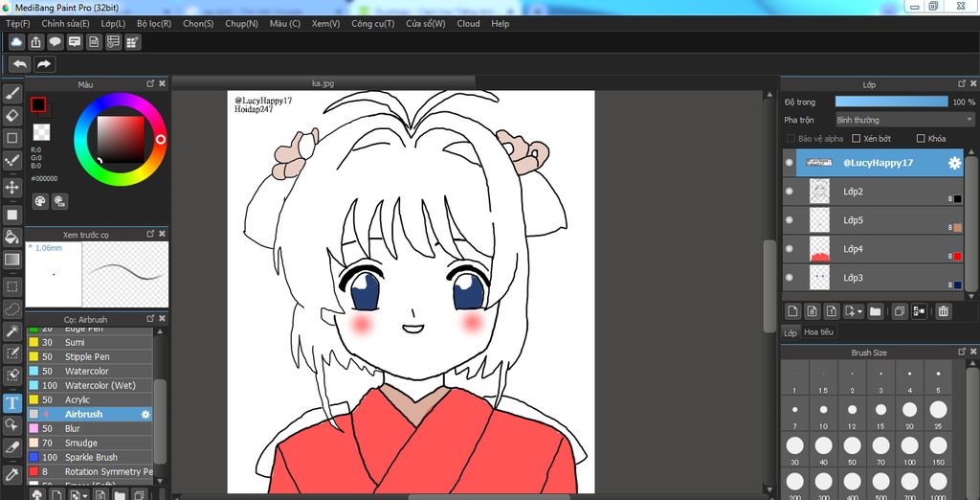
Task: Select the Watercolor (Wet) brush
Action: [x=89, y=385]
